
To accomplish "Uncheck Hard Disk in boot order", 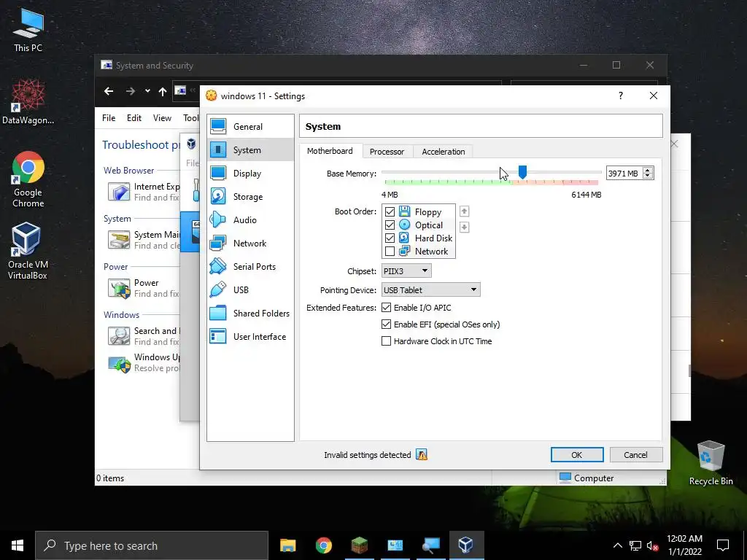I will [x=390, y=238].
